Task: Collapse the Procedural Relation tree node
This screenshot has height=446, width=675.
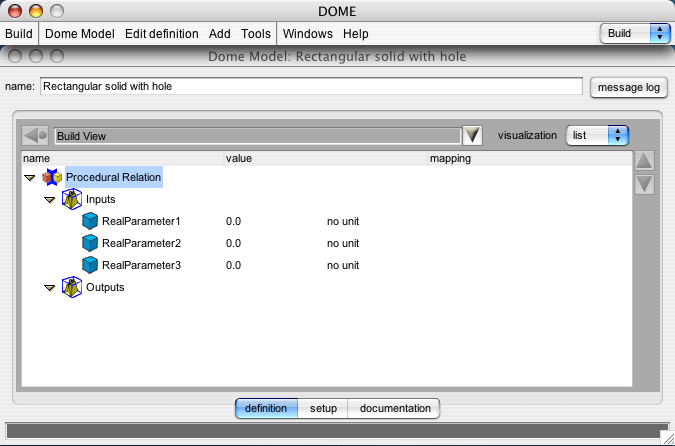Action: pyautogui.click(x=29, y=178)
